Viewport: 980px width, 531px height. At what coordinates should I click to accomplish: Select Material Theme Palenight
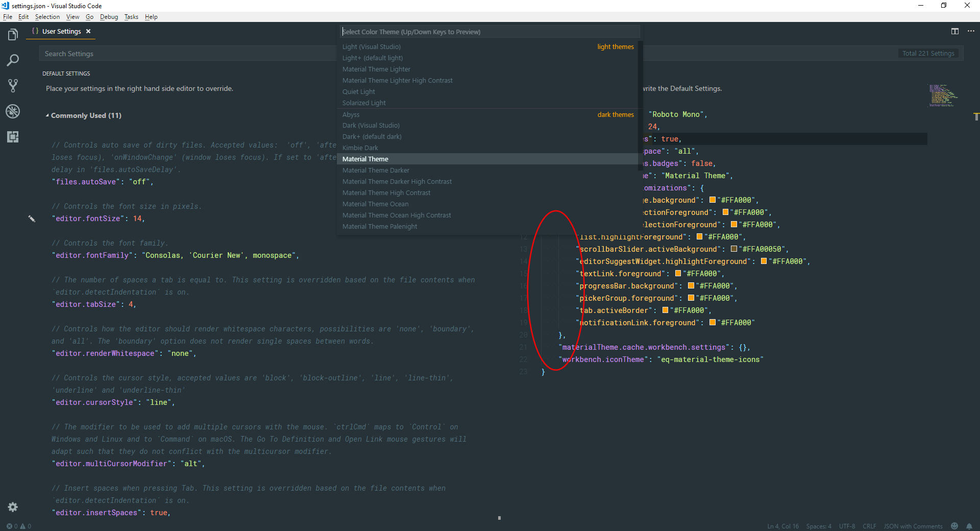(x=487, y=226)
